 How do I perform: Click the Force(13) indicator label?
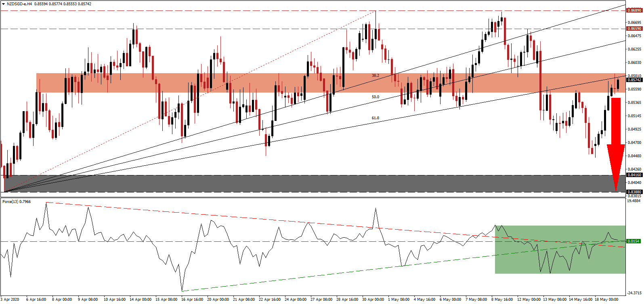point(16,201)
